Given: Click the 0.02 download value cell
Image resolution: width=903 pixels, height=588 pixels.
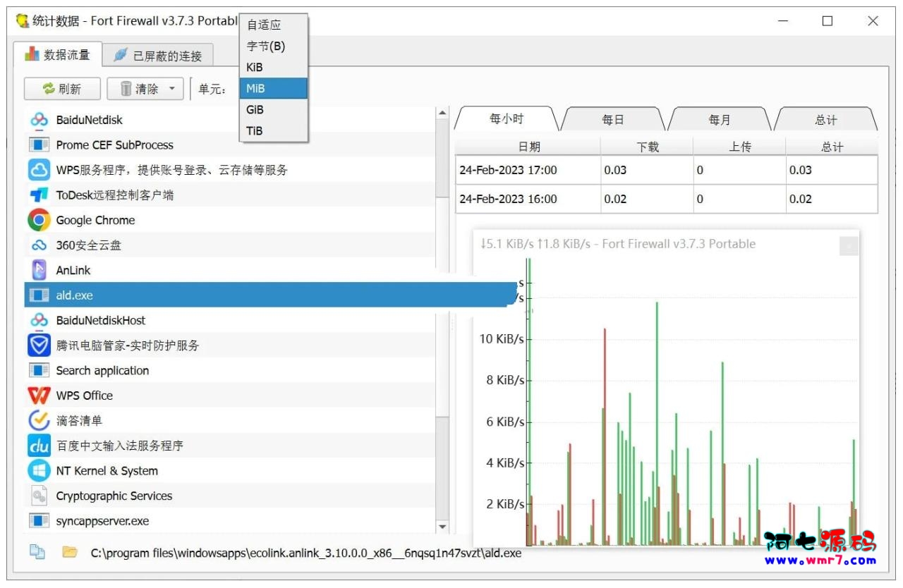Looking at the screenshot, I should point(647,199).
